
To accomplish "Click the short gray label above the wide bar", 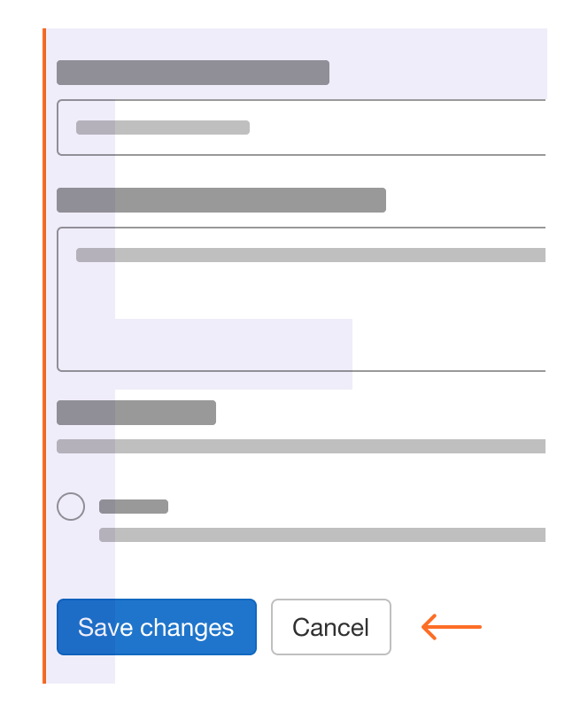I will (135, 412).
